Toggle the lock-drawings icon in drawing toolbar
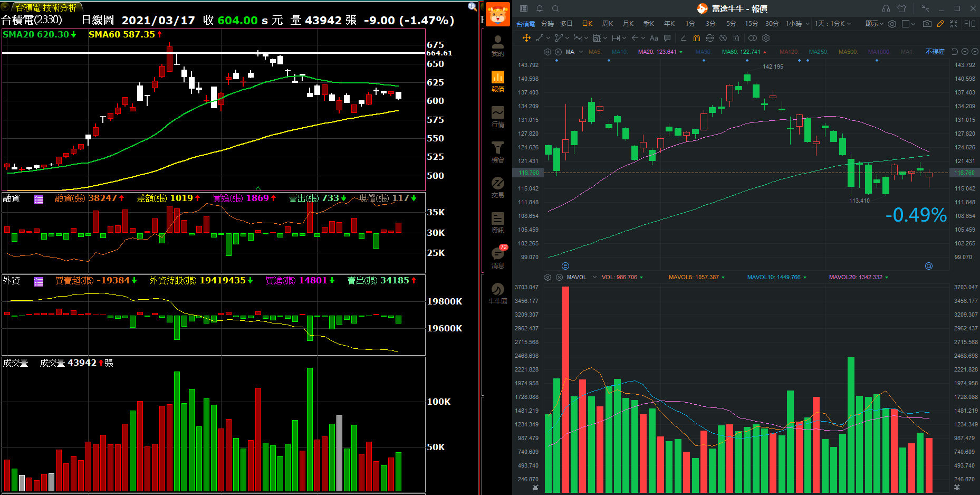The image size is (980, 495). point(709,38)
